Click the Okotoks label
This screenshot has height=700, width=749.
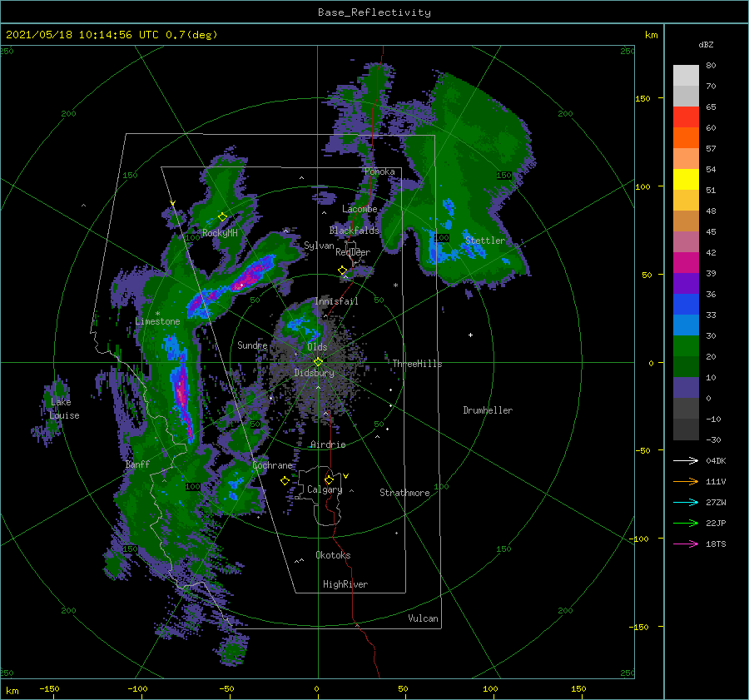(333, 555)
